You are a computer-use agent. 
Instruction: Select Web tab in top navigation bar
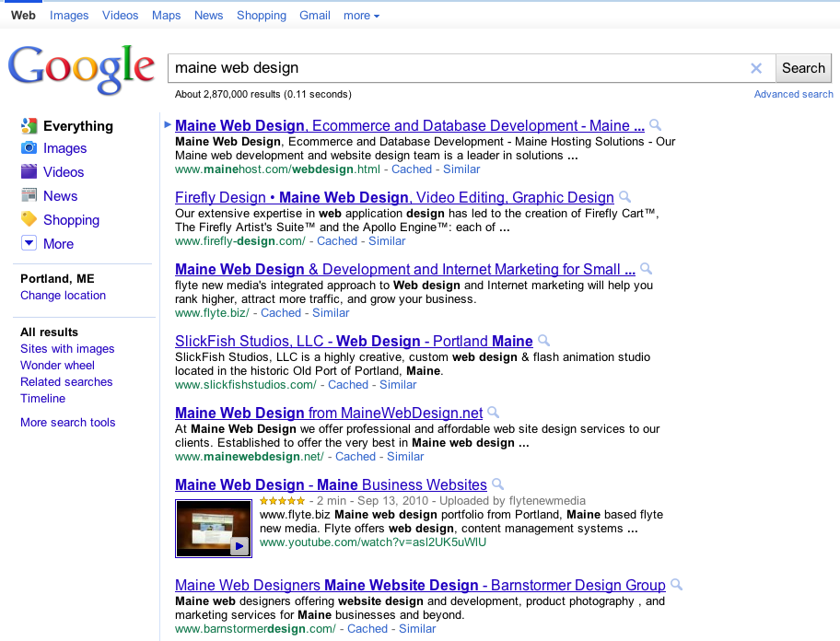23,16
